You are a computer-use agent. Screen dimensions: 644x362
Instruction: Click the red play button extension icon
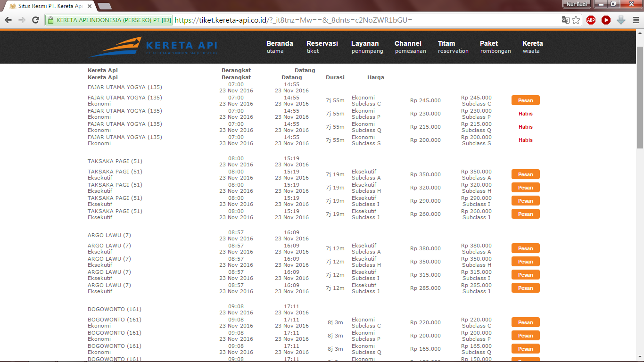(606, 20)
